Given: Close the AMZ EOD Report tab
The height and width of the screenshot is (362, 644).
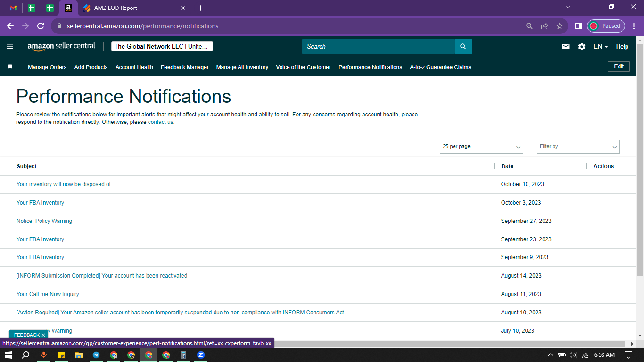Looking at the screenshot, I should coord(183,8).
